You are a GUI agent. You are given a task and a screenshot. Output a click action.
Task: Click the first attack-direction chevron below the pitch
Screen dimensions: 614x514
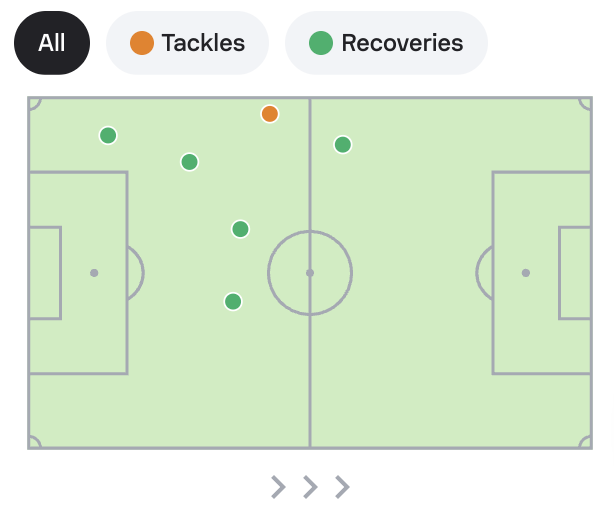278,487
